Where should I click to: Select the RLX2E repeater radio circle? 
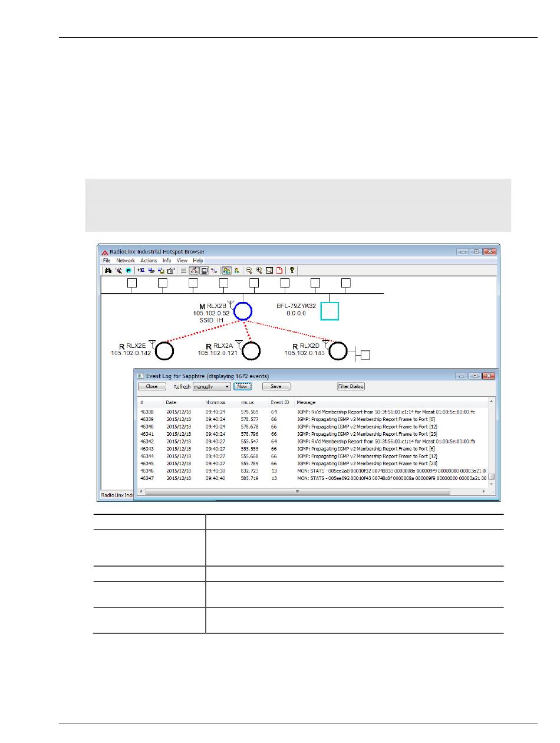[x=164, y=351]
